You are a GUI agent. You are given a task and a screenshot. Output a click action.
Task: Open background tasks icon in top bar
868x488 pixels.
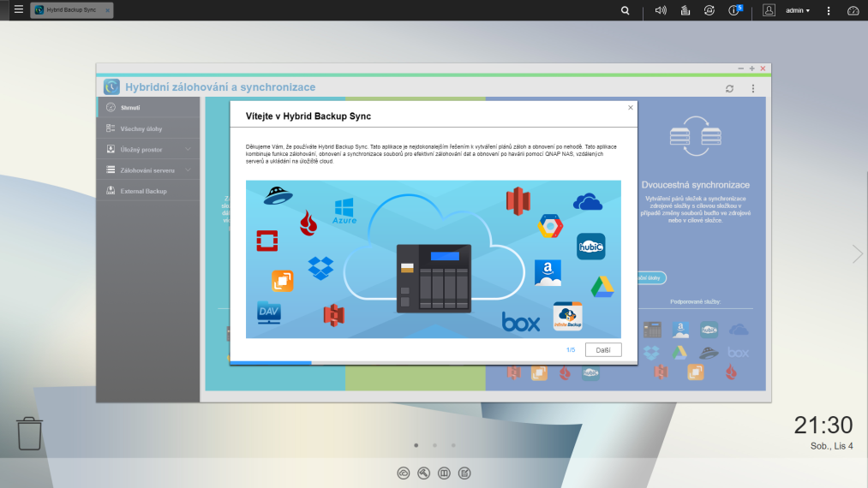685,10
